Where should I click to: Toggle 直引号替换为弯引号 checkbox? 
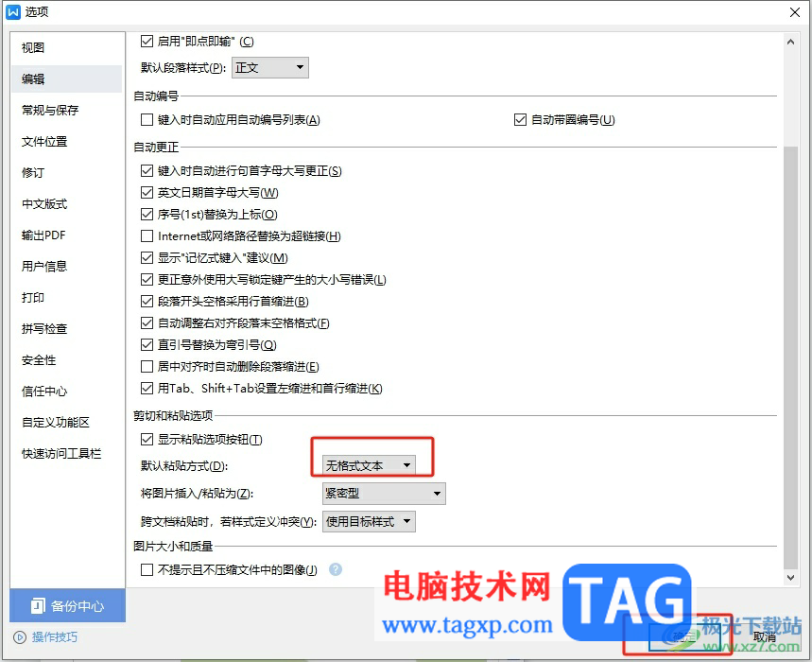click(147, 344)
